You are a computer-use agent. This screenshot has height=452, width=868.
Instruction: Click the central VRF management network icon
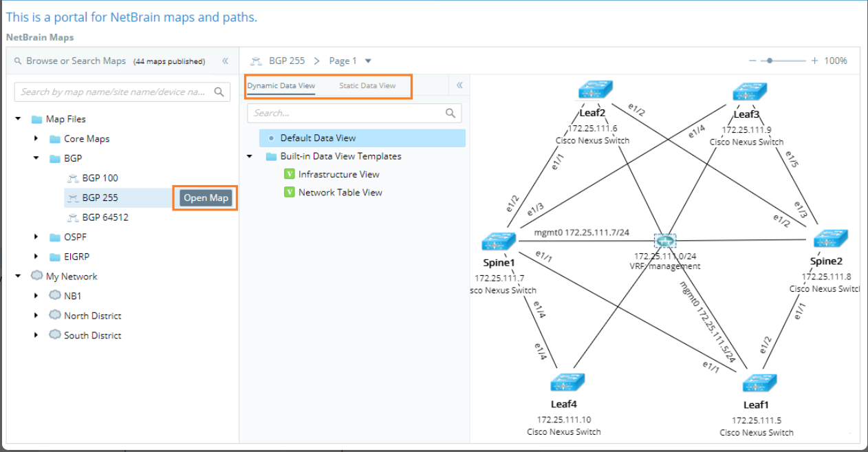coord(664,241)
